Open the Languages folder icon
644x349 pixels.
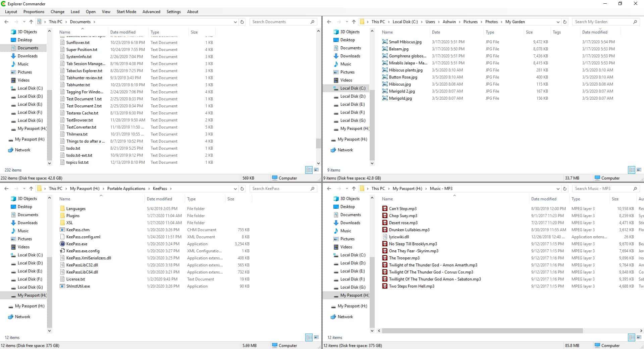coord(62,209)
